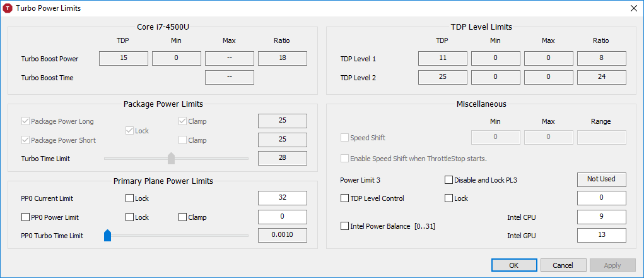Viewport: 644px width, 278px height.
Task: Click the Core i7-4500U group heading
Action: tap(163, 27)
